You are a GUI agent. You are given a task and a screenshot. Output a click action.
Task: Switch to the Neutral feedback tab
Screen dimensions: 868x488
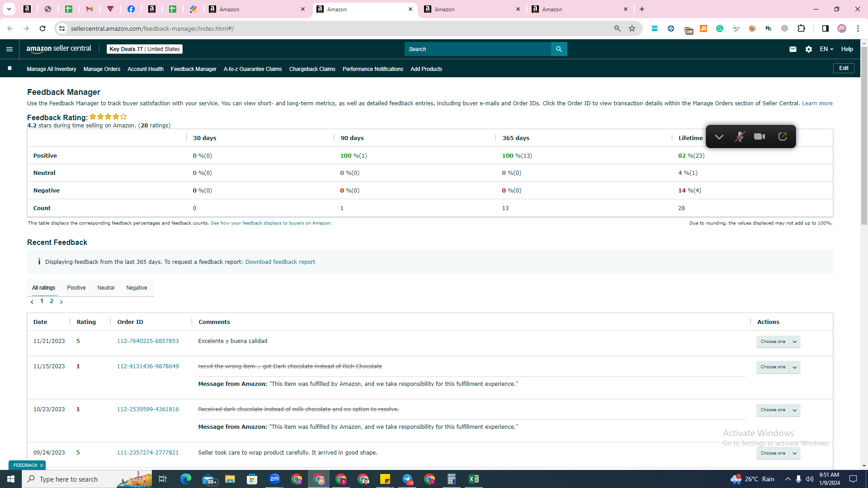point(106,288)
